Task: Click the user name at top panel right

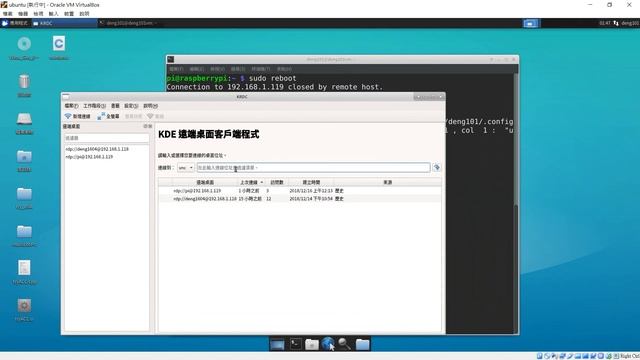Action: tap(630, 23)
